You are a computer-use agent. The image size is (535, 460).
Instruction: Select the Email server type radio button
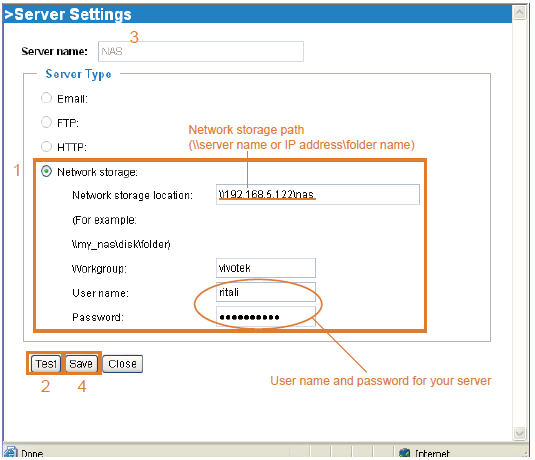(x=46, y=98)
